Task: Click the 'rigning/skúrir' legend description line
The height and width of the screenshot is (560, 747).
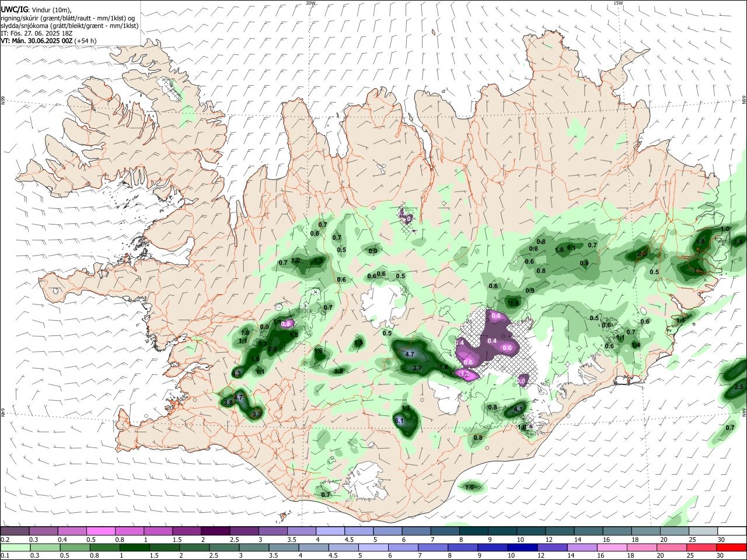Action: pos(68,18)
